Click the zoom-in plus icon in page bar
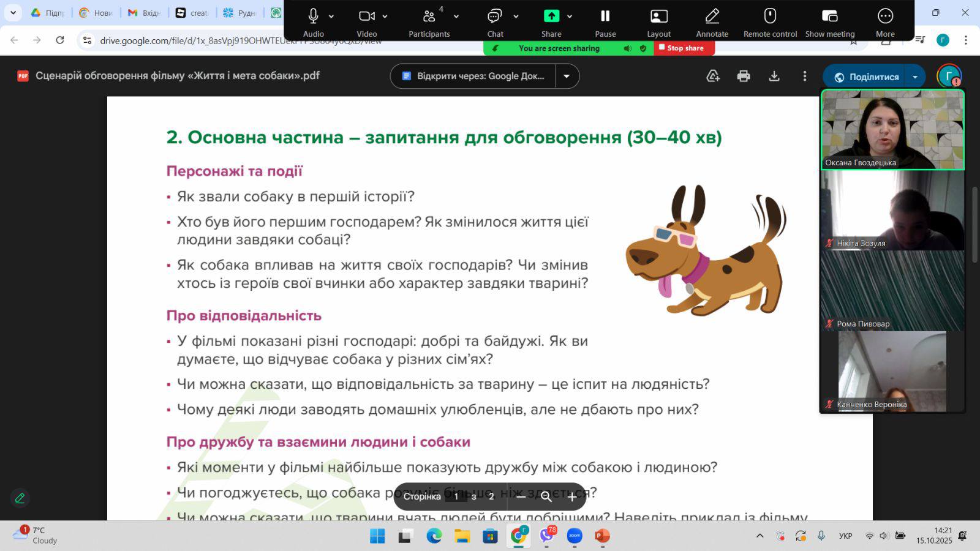The image size is (980, 551). pos(572,497)
